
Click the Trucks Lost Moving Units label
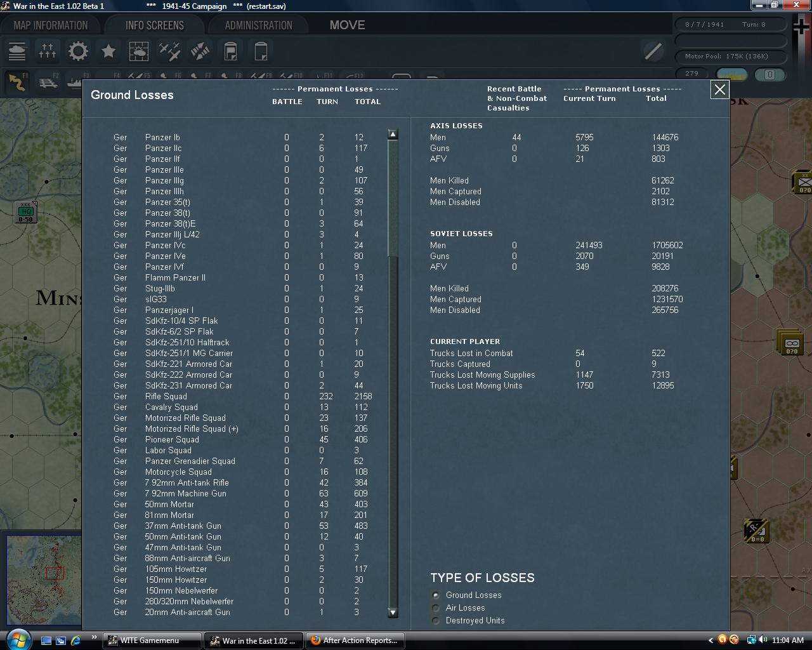tap(476, 385)
